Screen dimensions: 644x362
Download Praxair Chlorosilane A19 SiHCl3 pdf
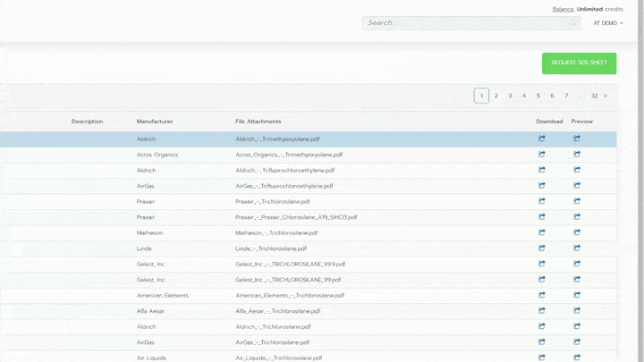[542, 216]
